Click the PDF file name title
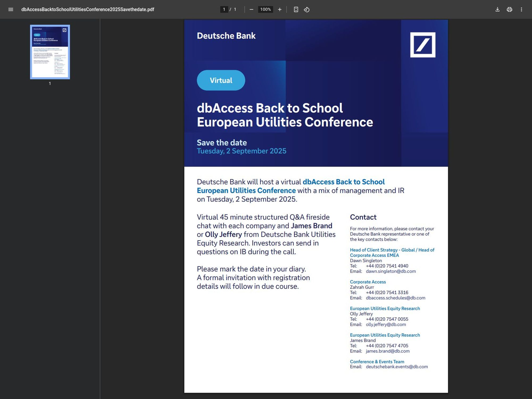 click(x=88, y=10)
